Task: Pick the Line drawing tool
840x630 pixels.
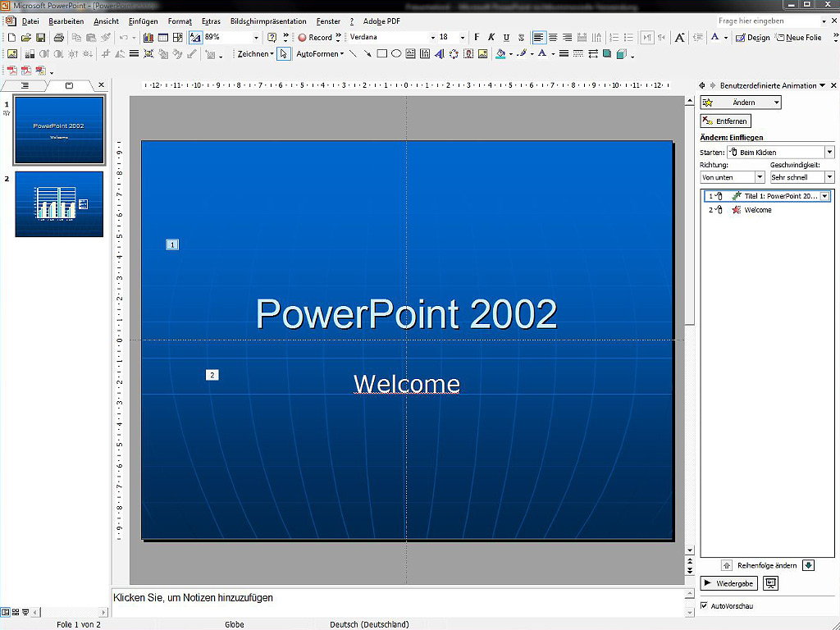Action: [x=353, y=53]
